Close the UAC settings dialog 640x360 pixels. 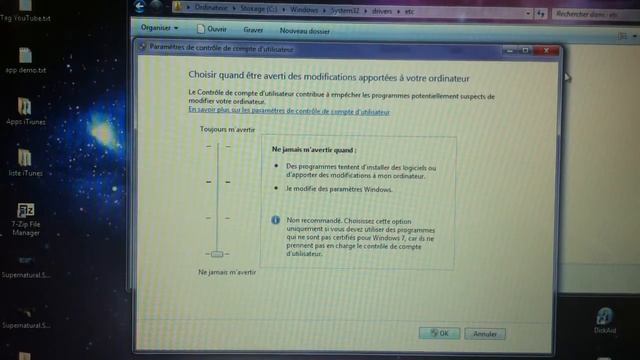click(546, 51)
